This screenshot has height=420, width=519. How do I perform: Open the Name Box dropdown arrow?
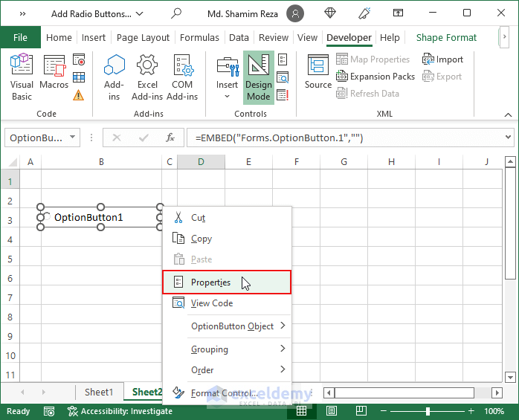[72, 137]
